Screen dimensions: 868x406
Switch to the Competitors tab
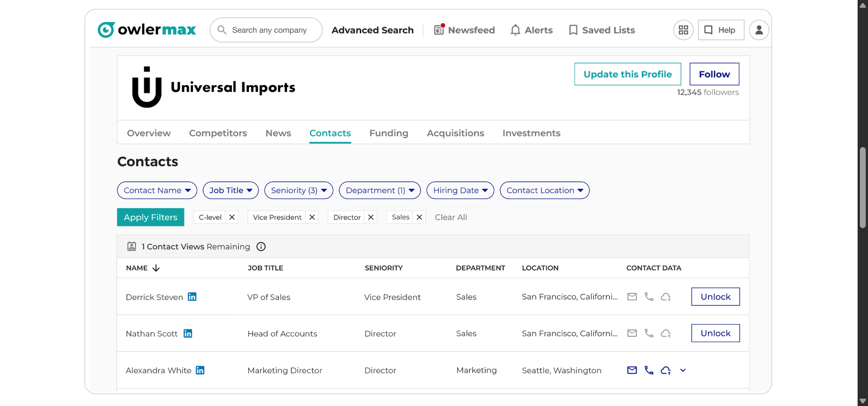coord(218,133)
